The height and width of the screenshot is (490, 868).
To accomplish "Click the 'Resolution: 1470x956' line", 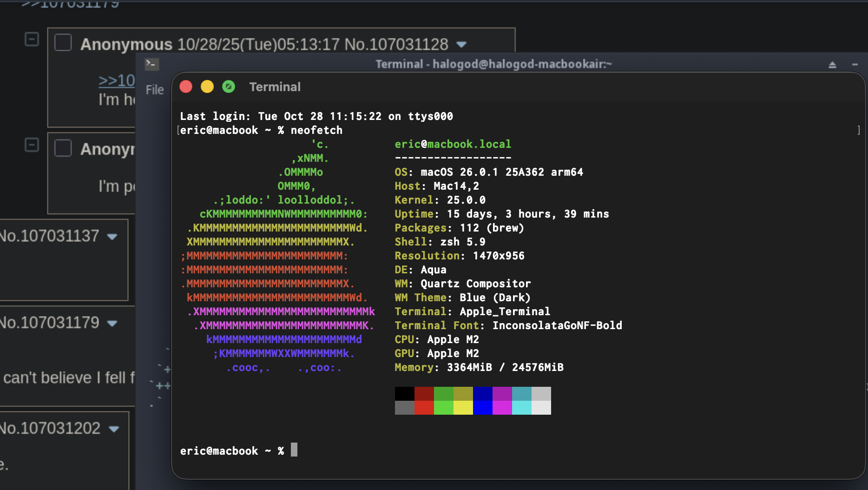I will click(x=460, y=256).
